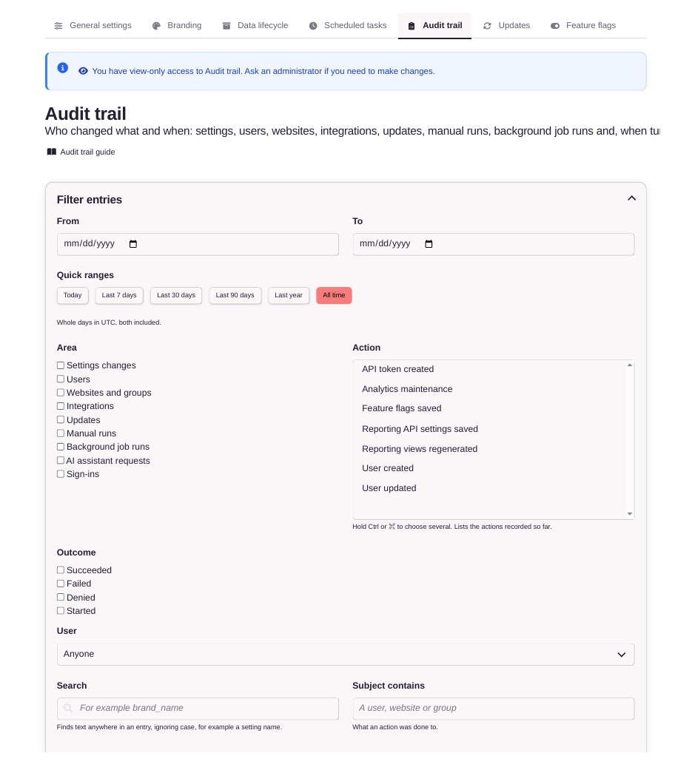Image resolution: width=692 pixels, height=784 pixels.
Task: Select Reporting views regenerated action
Action: 489,449
